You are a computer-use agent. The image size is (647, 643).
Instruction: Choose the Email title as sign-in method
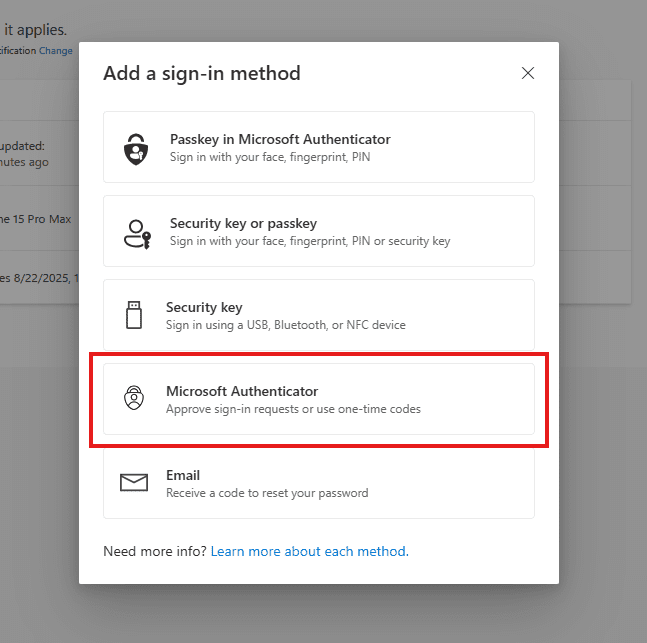coord(183,475)
